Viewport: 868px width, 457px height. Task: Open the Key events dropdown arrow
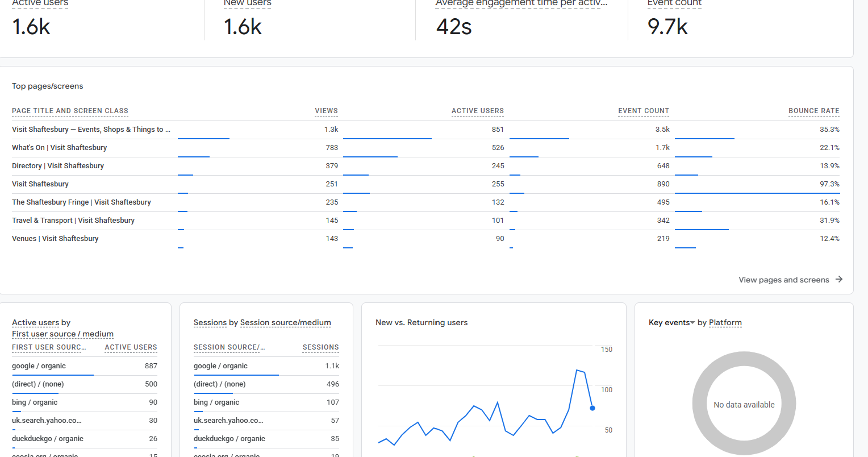[692, 323]
